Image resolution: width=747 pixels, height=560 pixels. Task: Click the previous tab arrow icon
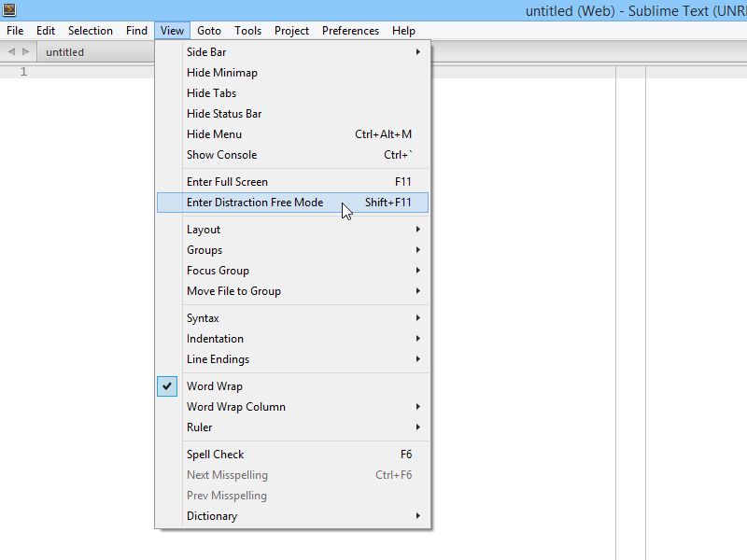(12, 51)
